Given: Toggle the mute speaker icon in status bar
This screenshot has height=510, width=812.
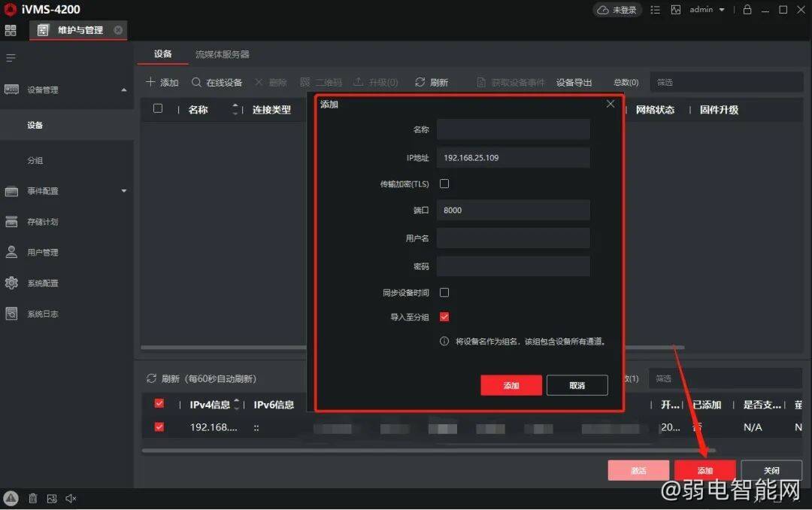Looking at the screenshot, I should click(71, 499).
